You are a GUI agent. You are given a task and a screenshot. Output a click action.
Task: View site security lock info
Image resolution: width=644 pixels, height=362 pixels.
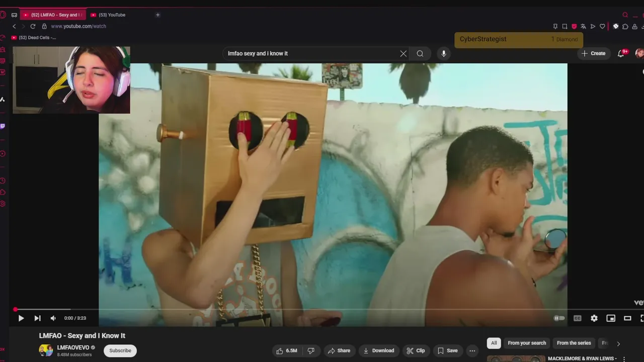click(44, 26)
